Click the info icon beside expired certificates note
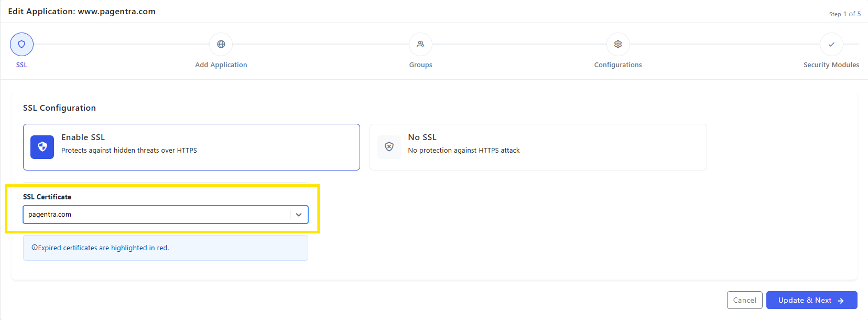868x320 pixels. coord(35,248)
